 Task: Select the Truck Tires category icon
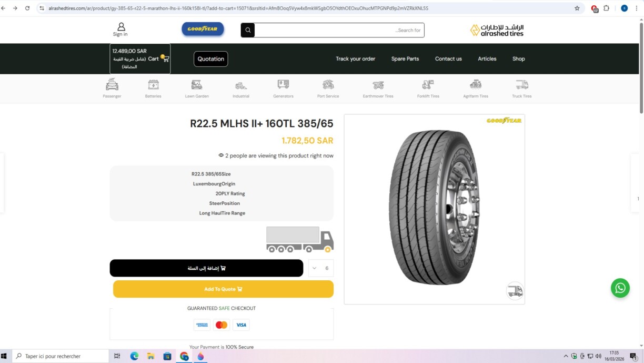click(521, 85)
